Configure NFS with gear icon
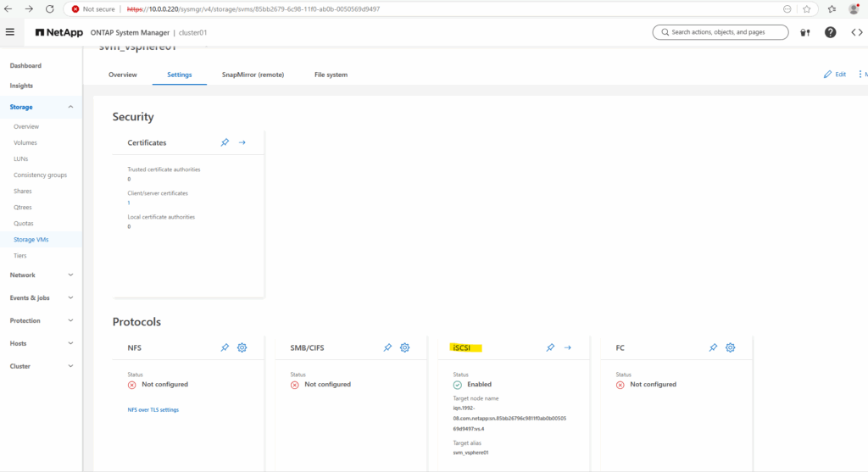This screenshot has height=472, width=868. 242,347
